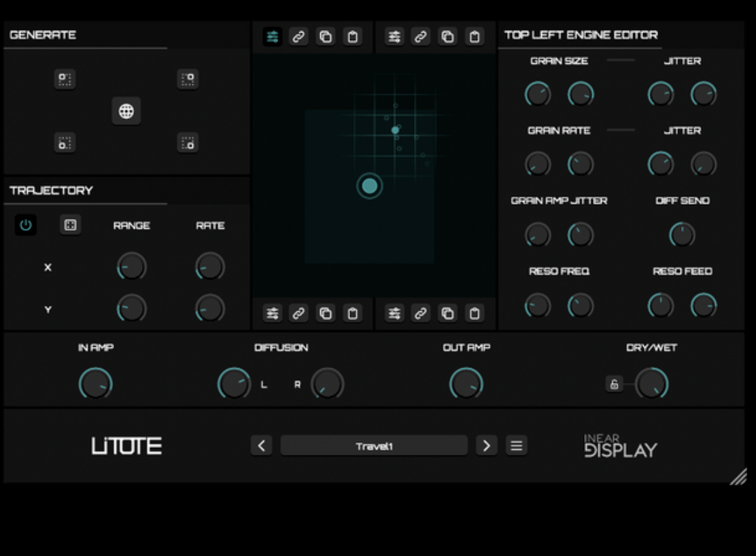Go to the previous preset arrow
The width and height of the screenshot is (756, 556).
pyautogui.click(x=261, y=446)
